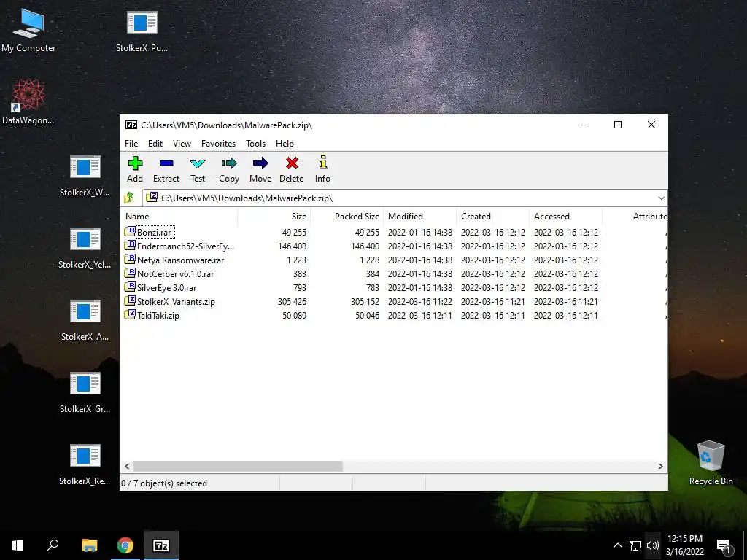Expand the address path dropdown

click(661, 198)
